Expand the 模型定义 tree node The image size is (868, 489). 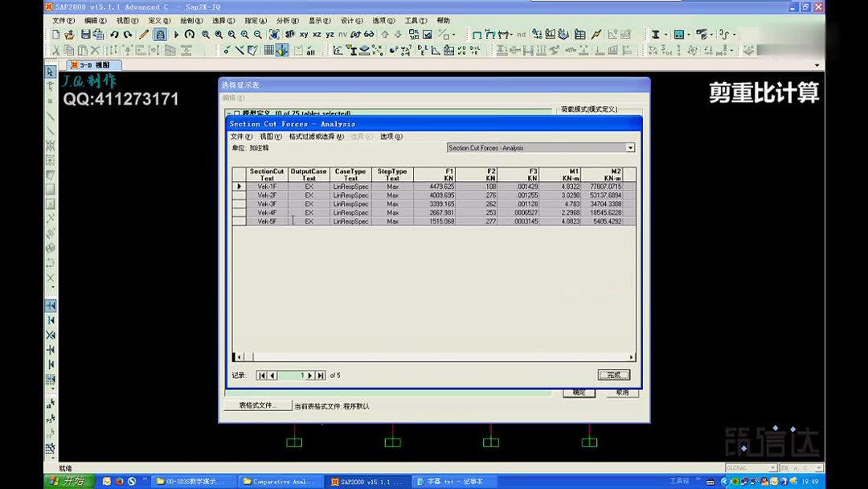(x=230, y=113)
